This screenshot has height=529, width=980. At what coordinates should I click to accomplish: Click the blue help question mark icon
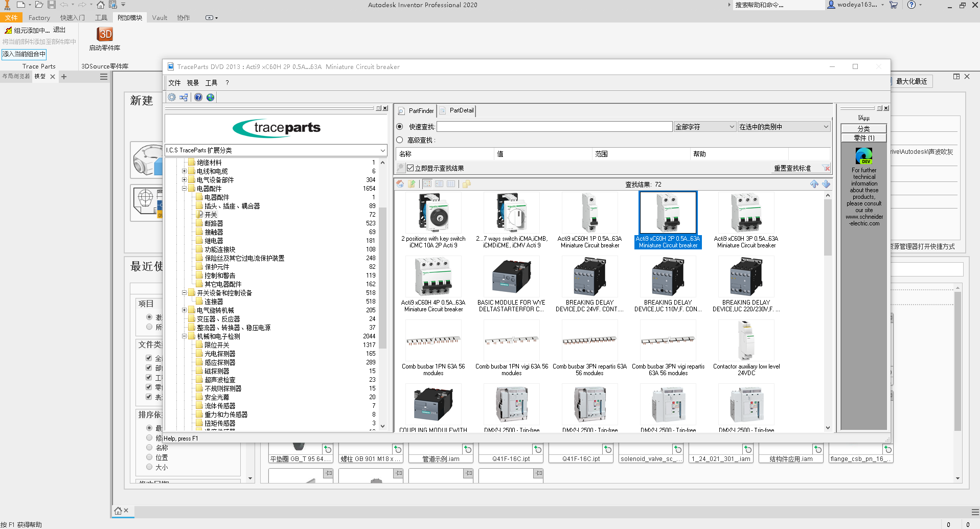tap(198, 97)
